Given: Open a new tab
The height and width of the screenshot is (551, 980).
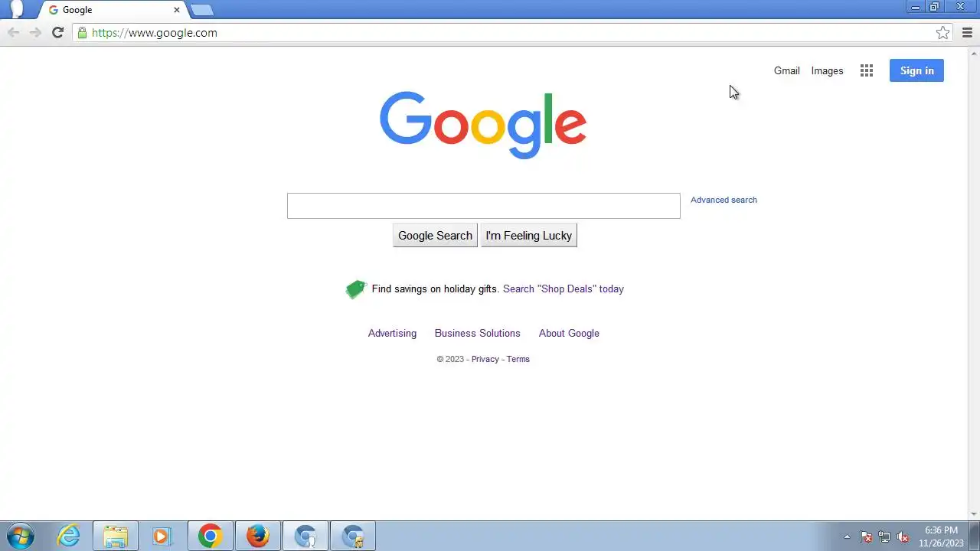Looking at the screenshot, I should pyautogui.click(x=201, y=10).
